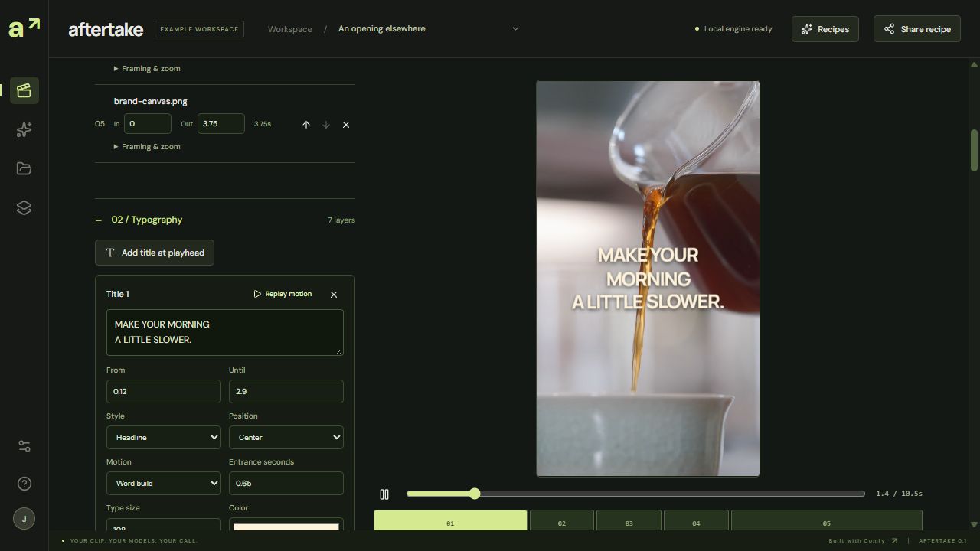Select timeline segment 05
The width and height of the screenshot is (980, 551).
pyautogui.click(x=827, y=520)
